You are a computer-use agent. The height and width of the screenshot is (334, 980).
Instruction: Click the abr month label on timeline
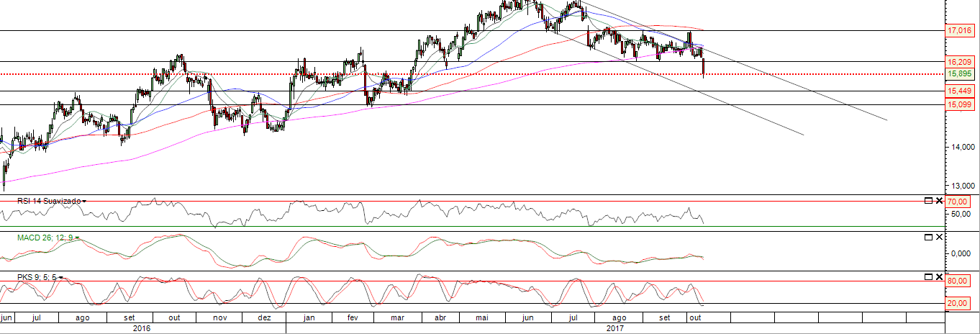tap(441, 317)
